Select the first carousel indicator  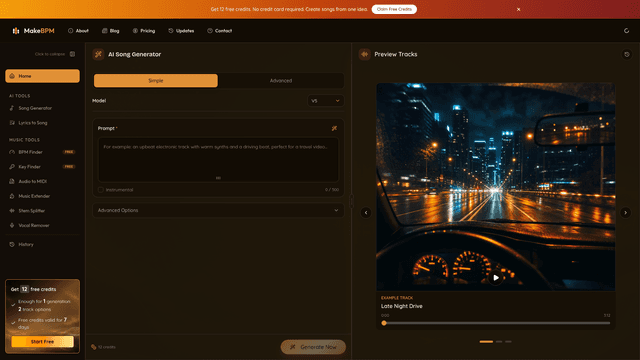pyautogui.click(x=486, y=342)
